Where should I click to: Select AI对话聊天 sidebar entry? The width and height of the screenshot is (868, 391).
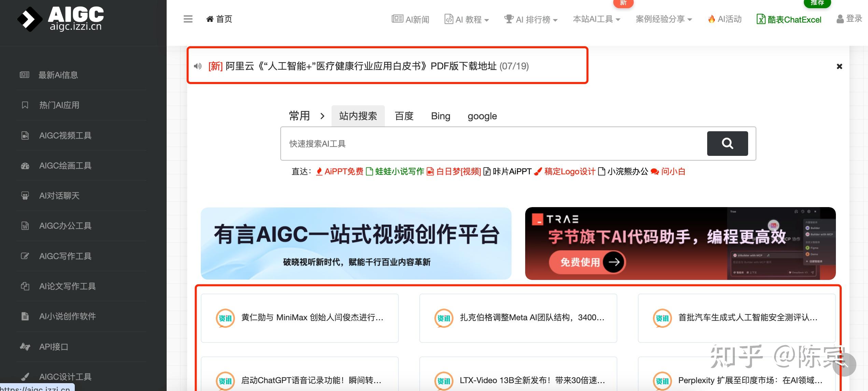pyautogui.click(x=59, y=195)
